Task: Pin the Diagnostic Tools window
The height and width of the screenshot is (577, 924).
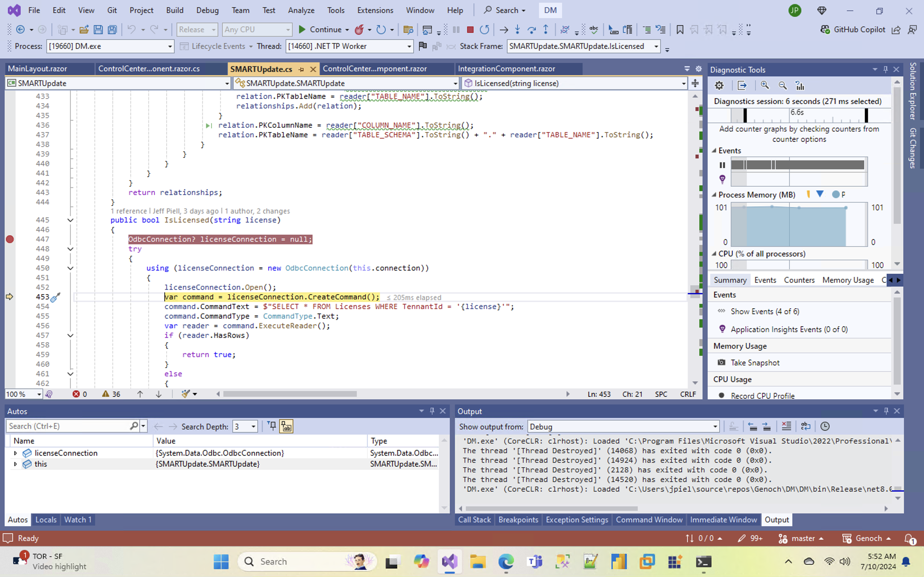Action: (x=885, y=69)
